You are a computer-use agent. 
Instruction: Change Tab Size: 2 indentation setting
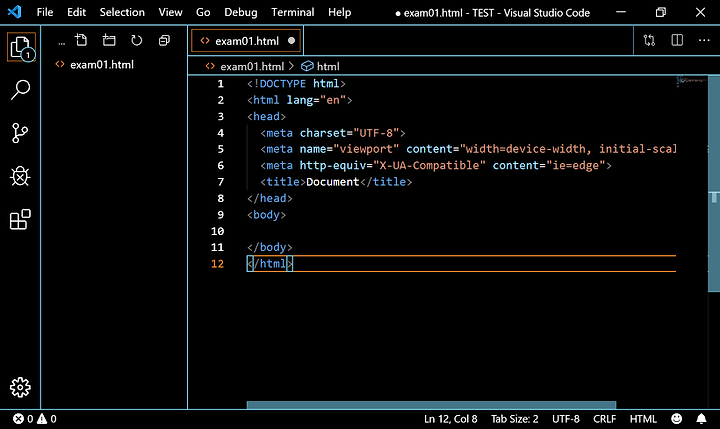pyautogui.click(x=514, y=419)
